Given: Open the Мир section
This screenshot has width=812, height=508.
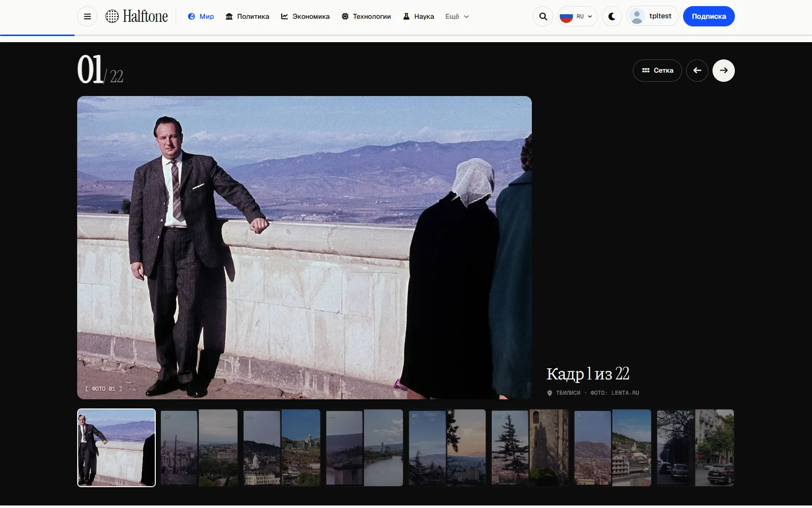Looking at the screenshot, I should tap(201, 16).
